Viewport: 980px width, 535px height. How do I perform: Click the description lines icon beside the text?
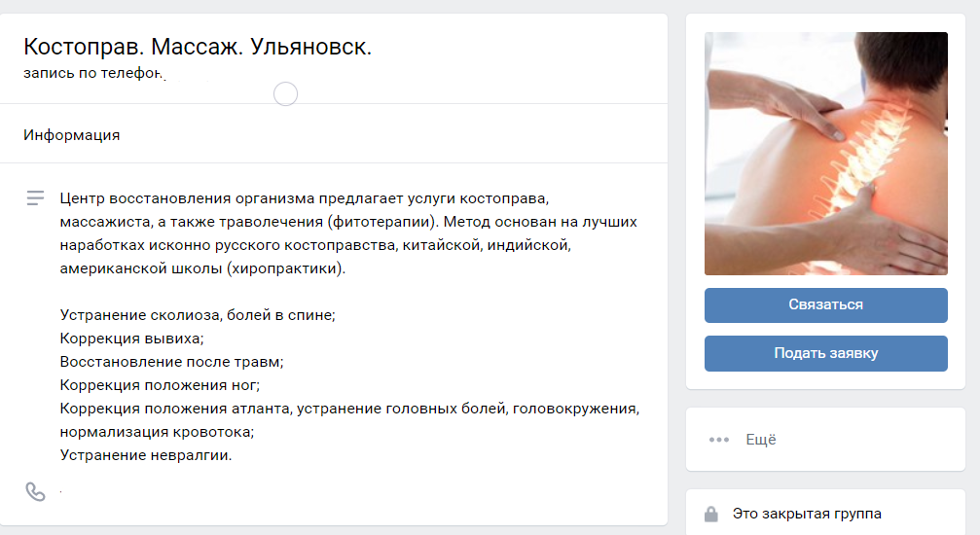36,198
